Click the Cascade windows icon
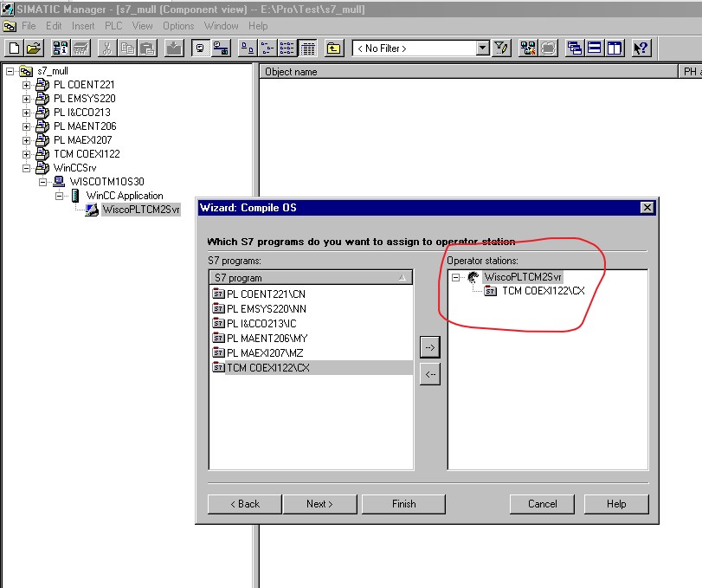702x588 pixels. coord(575,48)
